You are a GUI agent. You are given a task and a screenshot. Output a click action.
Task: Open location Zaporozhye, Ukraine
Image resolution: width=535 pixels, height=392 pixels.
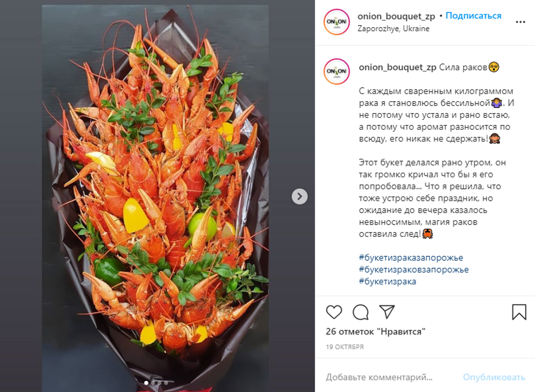coord(393,29)
